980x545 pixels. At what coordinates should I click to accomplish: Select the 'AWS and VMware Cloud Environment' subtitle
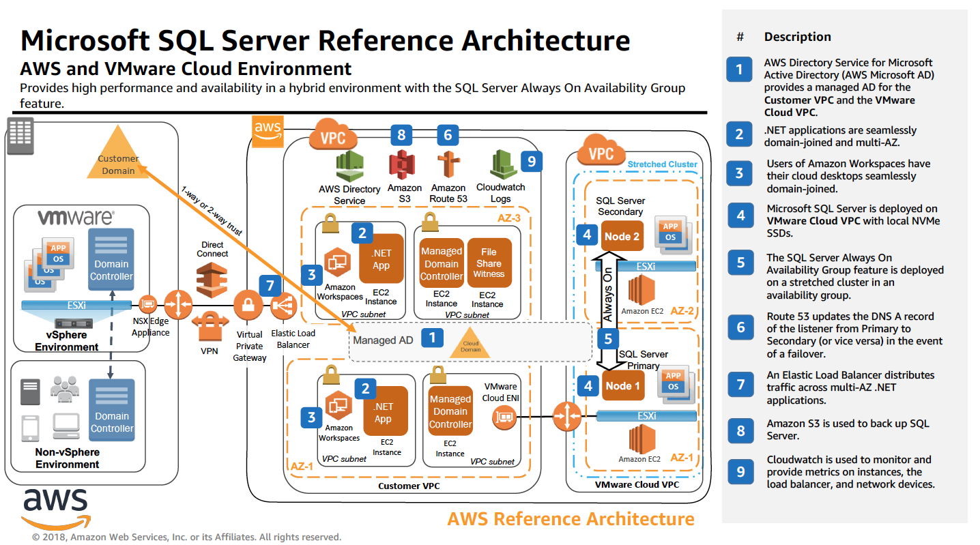pos(186,69)
